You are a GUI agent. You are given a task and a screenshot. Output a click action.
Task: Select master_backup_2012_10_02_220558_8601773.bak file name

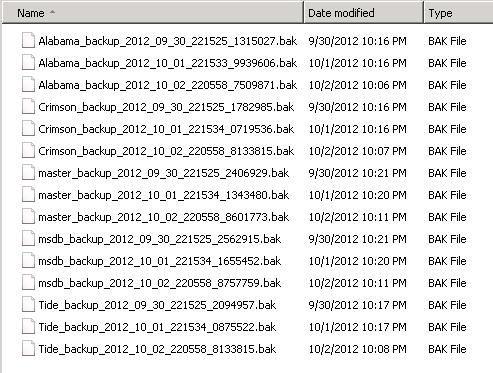coord(164,217)
